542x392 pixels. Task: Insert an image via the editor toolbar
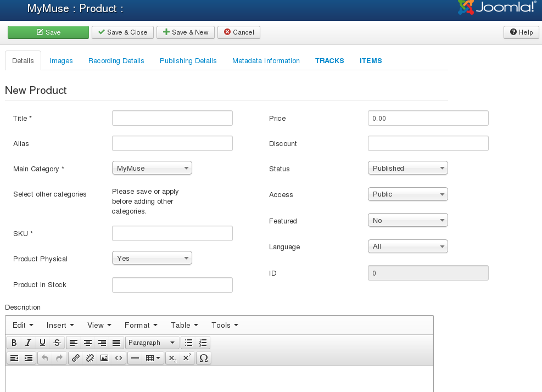pyautogui.click(x=104, y=358)
